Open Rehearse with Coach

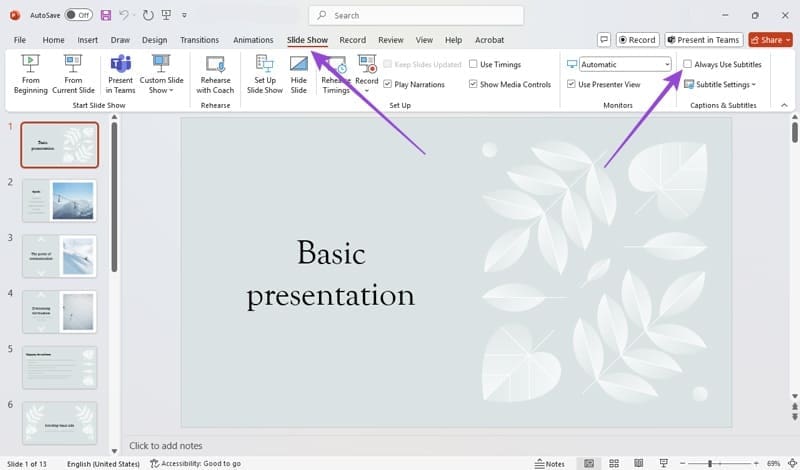[215, 74]
